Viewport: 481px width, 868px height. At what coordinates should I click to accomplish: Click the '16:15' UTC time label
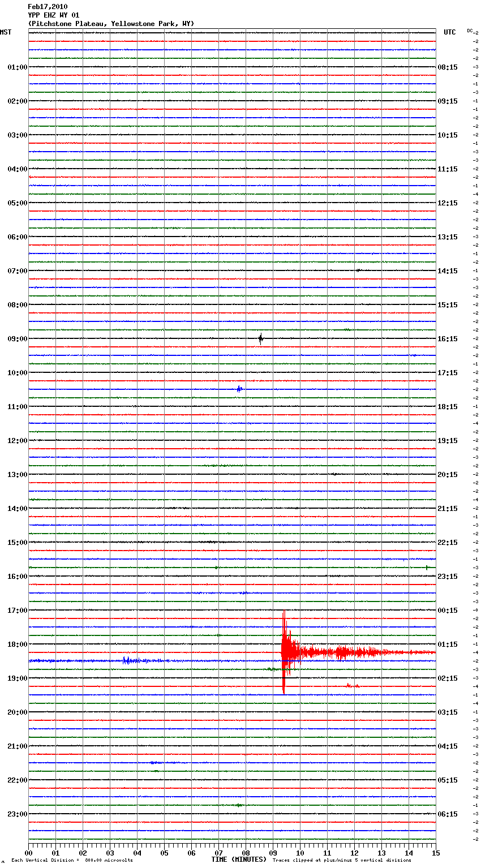tap(448, 339)
